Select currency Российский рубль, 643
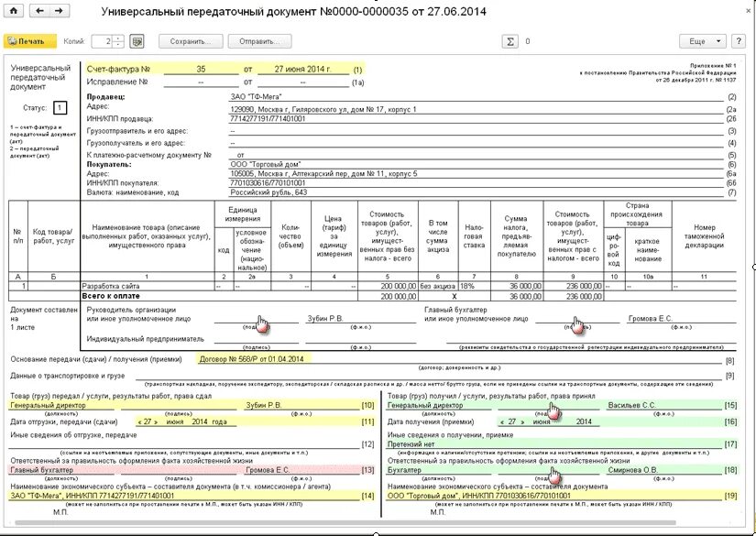Viewport: 756px width, 536px height. (x=268, y=192)
